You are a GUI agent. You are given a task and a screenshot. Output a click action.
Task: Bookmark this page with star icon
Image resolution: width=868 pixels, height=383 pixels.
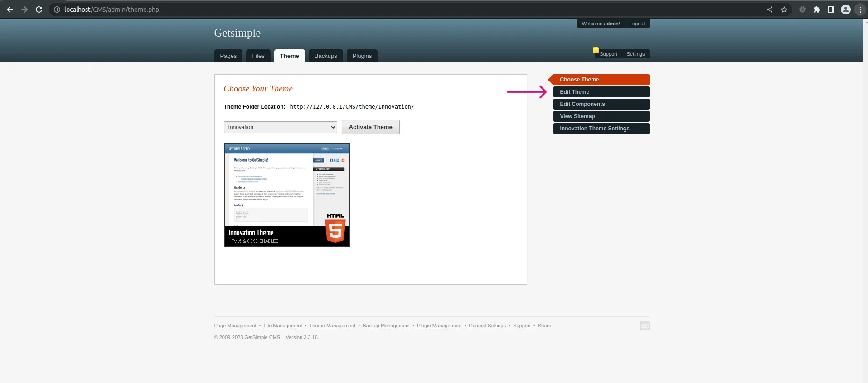(784, 10)
